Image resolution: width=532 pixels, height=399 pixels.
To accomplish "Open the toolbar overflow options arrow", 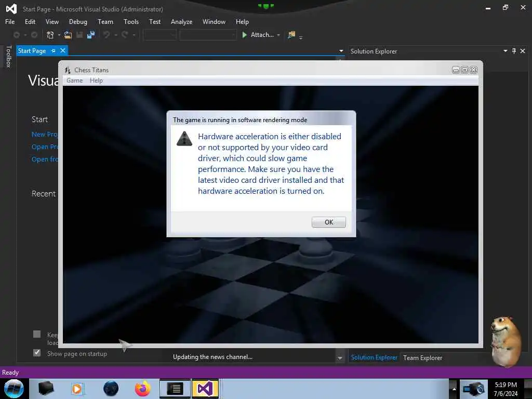I will pos(301,37).
